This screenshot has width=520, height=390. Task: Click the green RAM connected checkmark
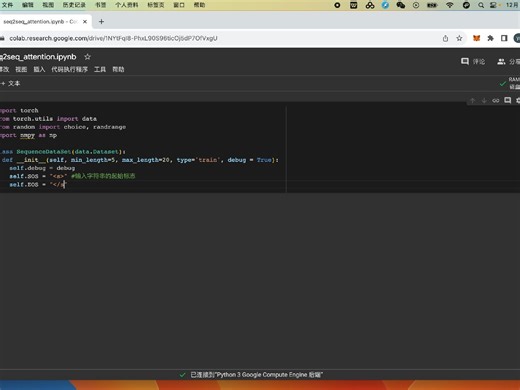tap(502, 84)
